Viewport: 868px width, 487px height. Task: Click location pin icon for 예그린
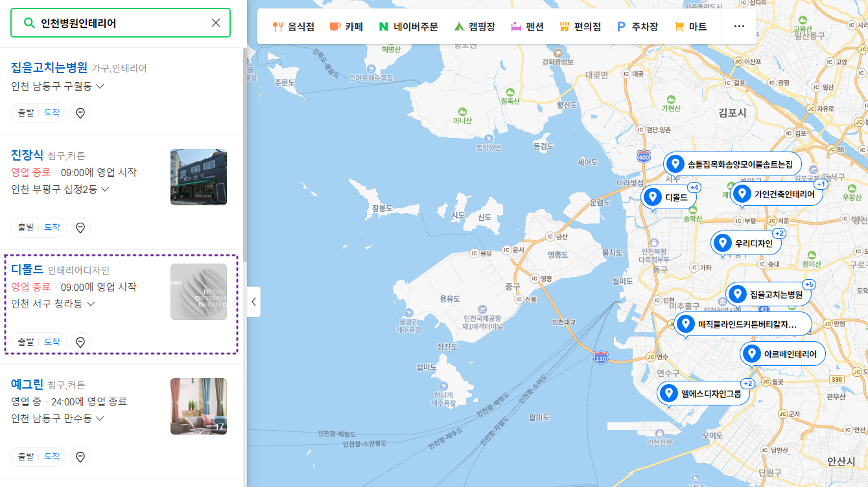[80, 457]
